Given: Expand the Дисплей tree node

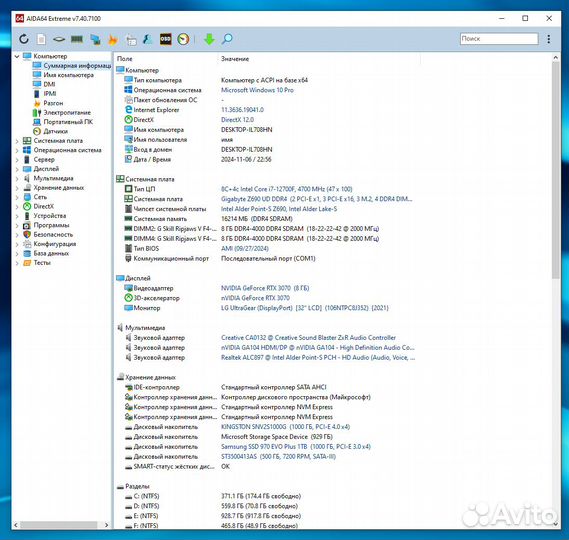Looking at the screenshot, I should [17, 169].
